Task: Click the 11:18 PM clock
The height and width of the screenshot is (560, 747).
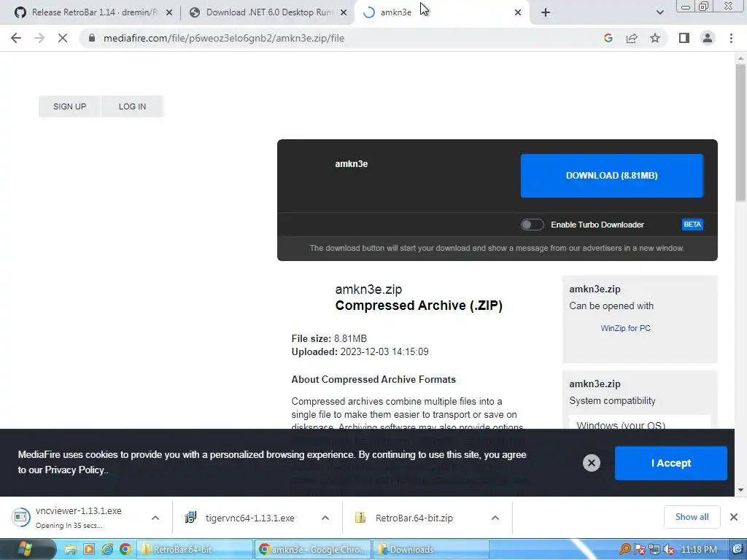Action: click(x=698, y=550)
